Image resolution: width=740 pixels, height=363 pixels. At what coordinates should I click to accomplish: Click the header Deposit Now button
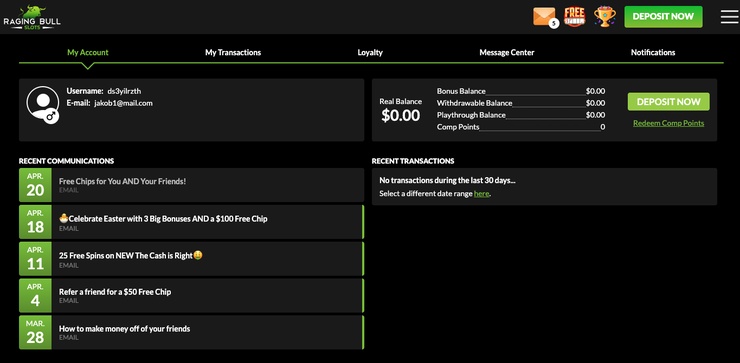[x=663, y=17]
